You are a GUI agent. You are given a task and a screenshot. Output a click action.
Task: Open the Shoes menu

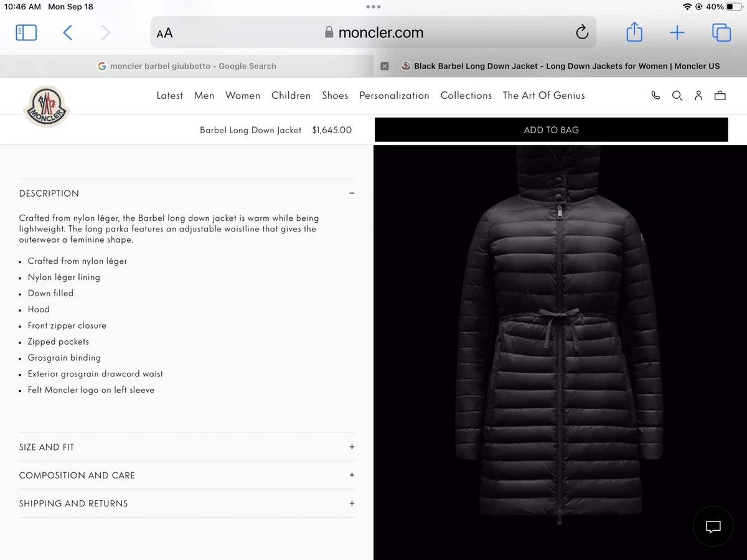pos(335,96)
